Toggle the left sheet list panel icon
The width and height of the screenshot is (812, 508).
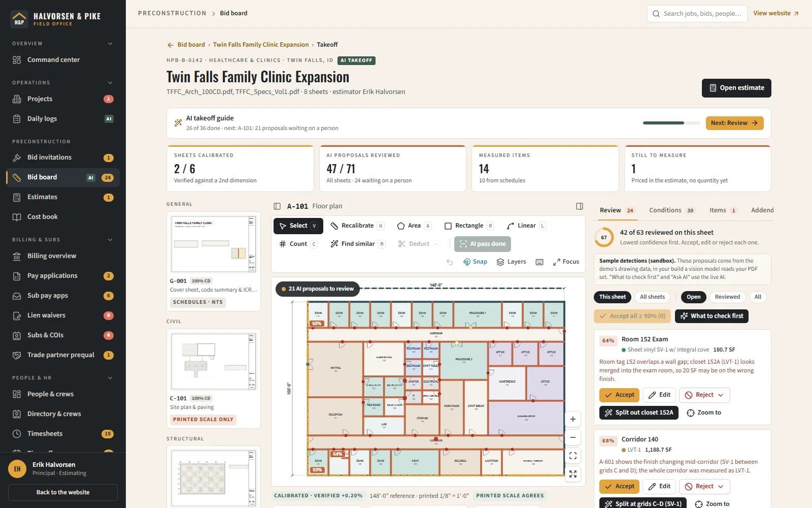[x=277, y=206]
